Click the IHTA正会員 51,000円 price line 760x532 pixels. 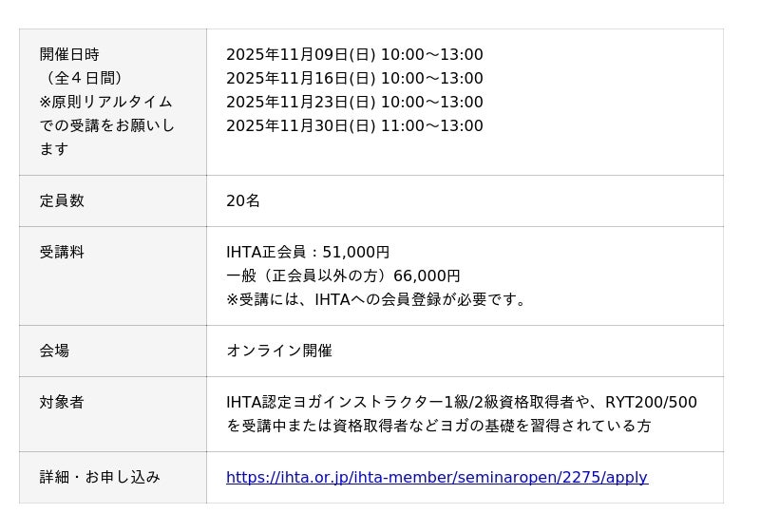coord(308,253)
